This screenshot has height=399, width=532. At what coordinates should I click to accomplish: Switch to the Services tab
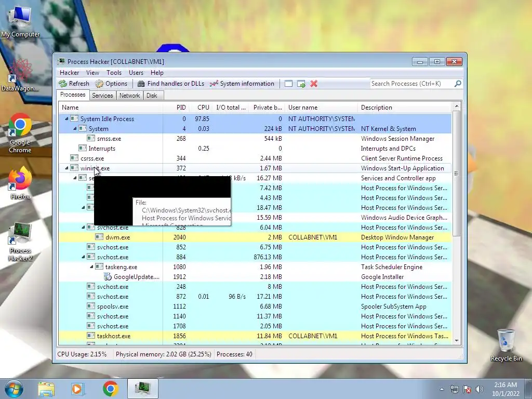[102, 96]
